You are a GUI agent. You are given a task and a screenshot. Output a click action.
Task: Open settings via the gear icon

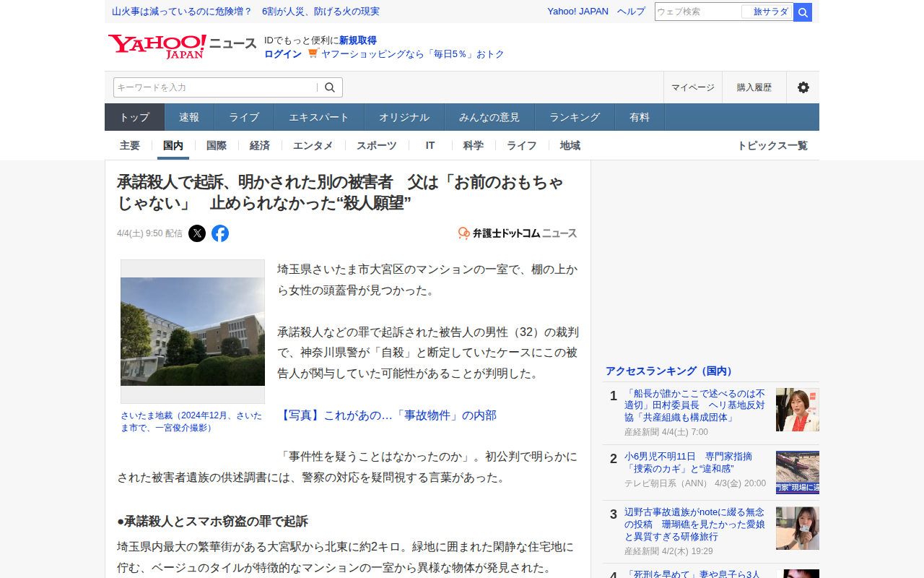click(803, 87)
